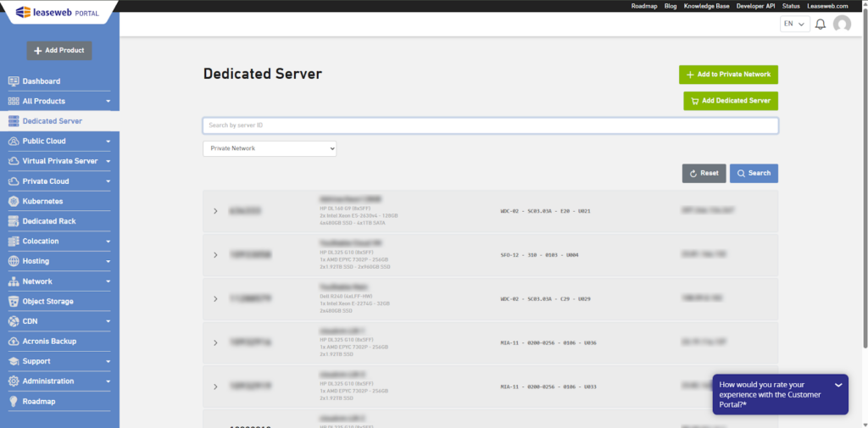
Task: Click the Dedicated Rack sidebar icon
Action: (14, 221)
